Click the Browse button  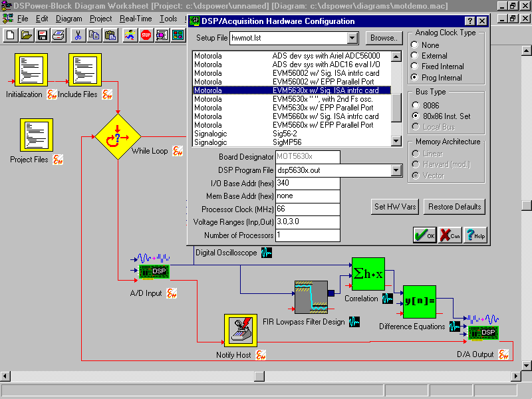tap(384, 38)
